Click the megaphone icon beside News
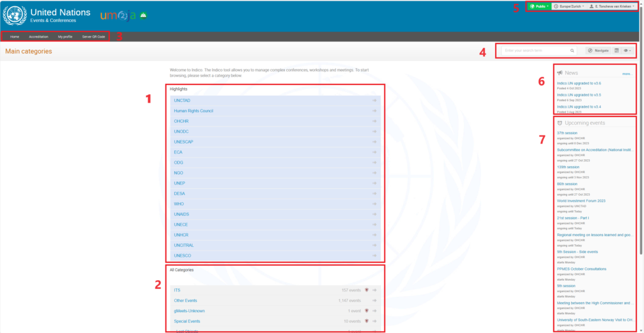Screen dimensions: 644x333 [560, 73]
